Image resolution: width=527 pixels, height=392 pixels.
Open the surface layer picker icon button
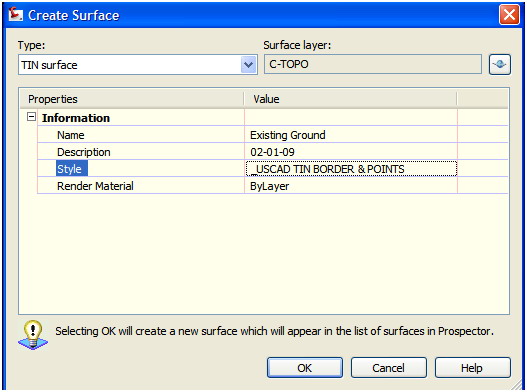pyautogui.click(x=500, y=64)
